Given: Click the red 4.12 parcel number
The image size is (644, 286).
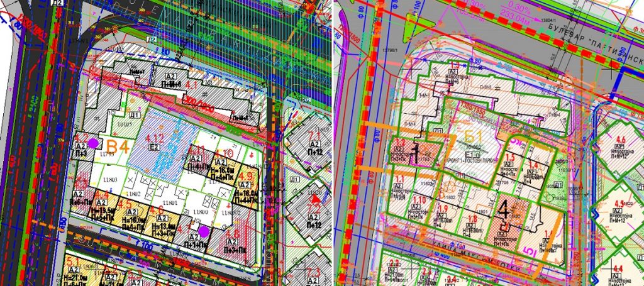Looking at the screenshot, I should (x=154, y=138).
